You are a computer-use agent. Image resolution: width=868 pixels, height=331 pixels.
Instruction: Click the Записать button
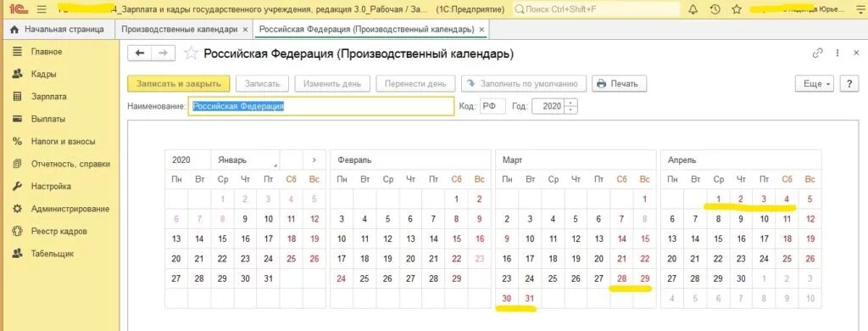[x=262, y=84]
